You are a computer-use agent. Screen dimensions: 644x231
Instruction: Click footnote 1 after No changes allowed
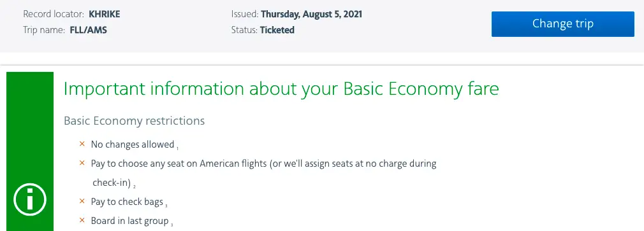point(177,148)
